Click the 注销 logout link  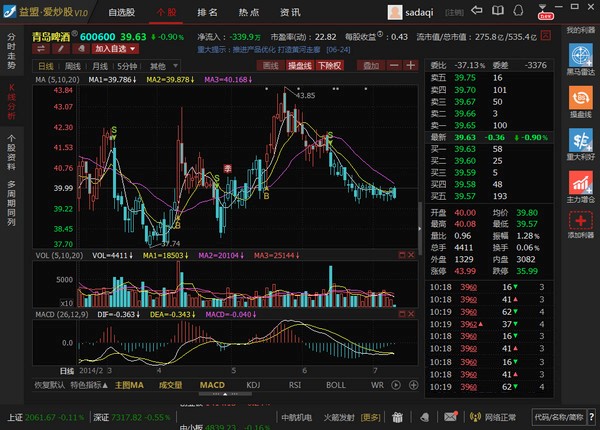click(x=454, y=13)
